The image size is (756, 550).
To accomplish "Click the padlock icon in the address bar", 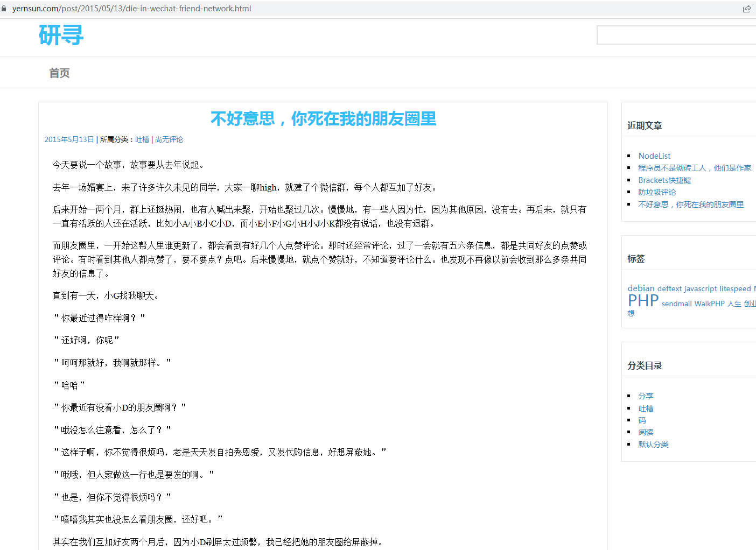I will pos(6,9).
